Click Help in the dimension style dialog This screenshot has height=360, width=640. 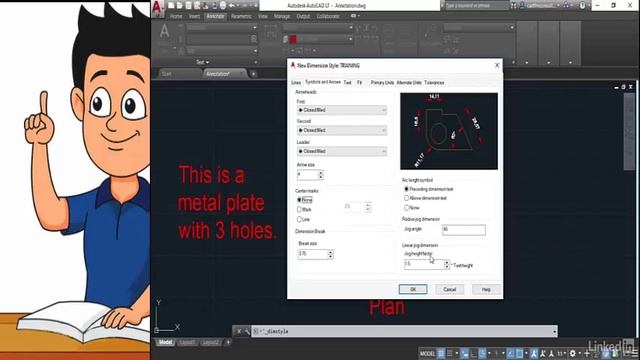tap(486, 289)
